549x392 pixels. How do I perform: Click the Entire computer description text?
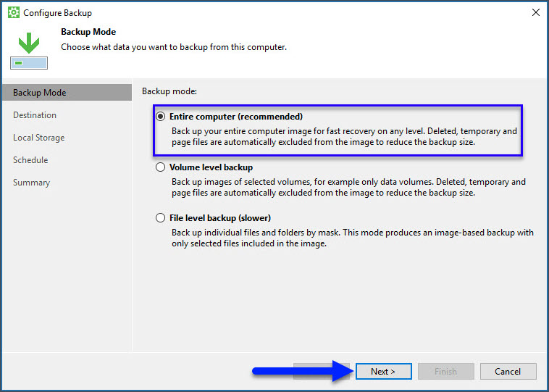344,137
